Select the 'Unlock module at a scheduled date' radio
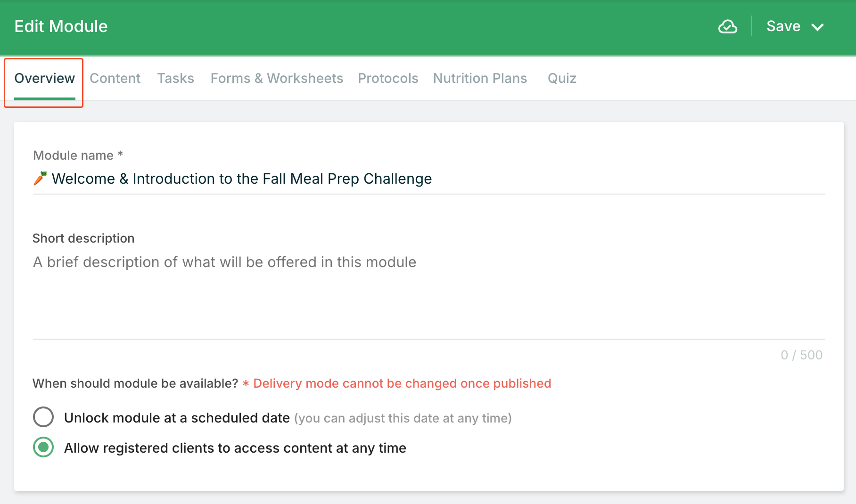 43,417
